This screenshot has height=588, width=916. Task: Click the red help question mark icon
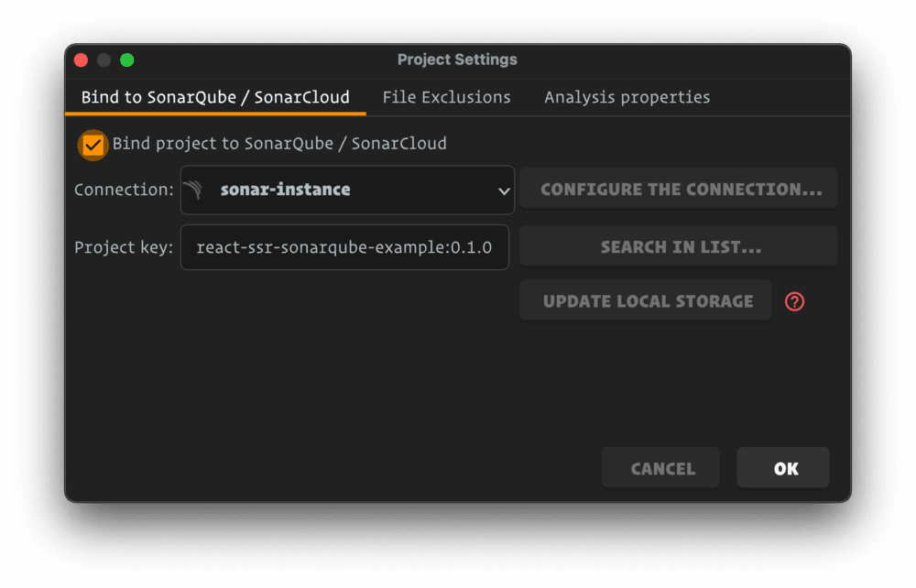point(794,301)
